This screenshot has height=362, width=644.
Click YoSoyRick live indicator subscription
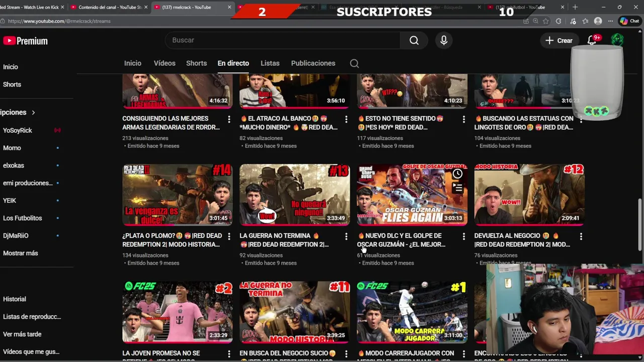pyautogui.click(x=57, y=130)
